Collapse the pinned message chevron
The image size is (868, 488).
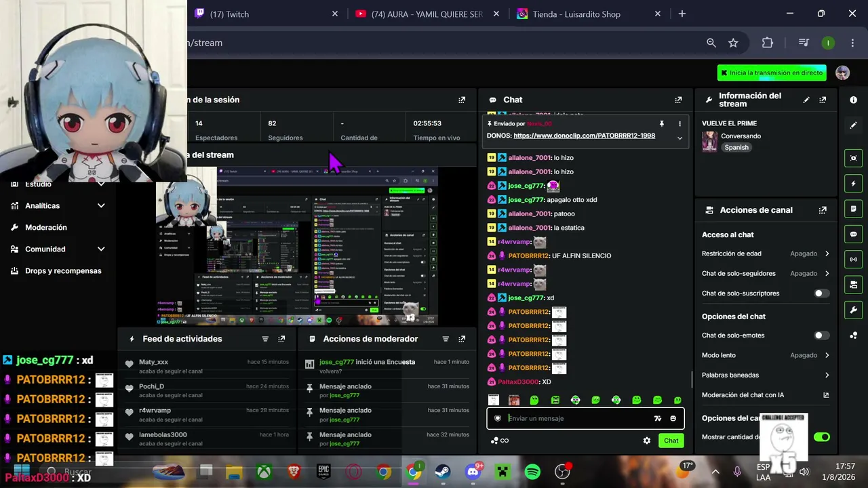click(x=679, y=138)
